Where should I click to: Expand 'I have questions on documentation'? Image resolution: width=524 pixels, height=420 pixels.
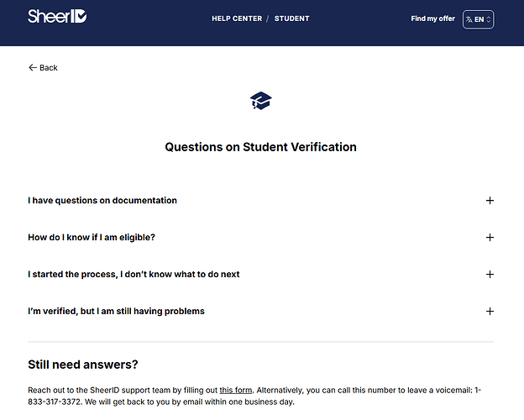click(x=260, y=200)
